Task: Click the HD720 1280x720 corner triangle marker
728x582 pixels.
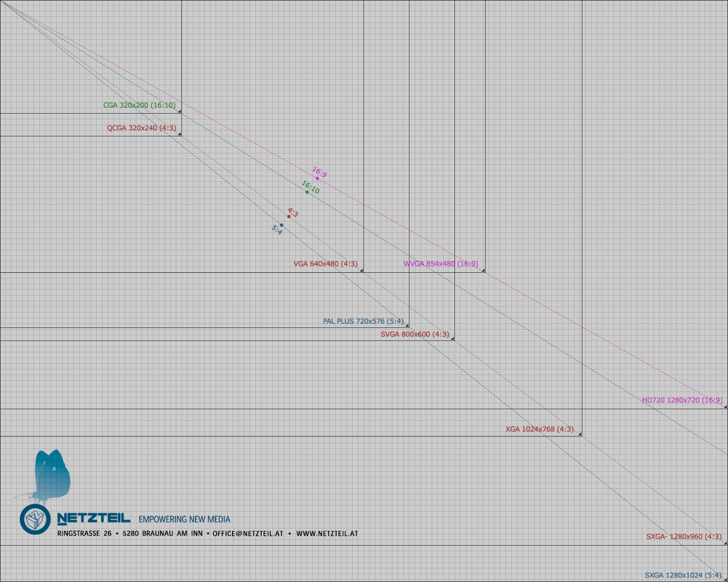Action: (x=726, y=407)
